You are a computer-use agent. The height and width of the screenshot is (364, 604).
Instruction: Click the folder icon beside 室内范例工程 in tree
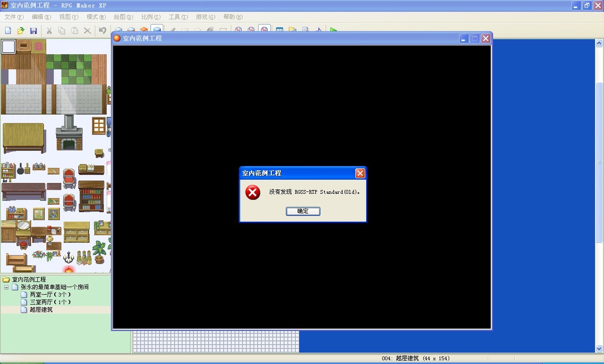point(6,280)
